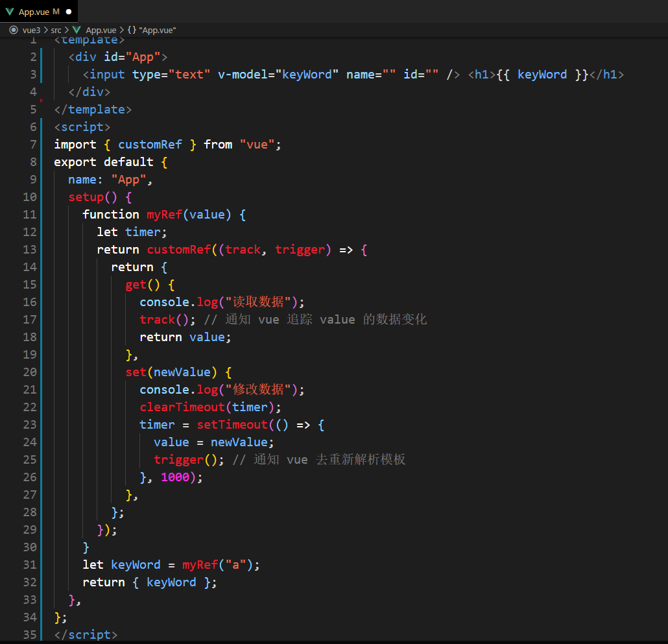Screen dimensions: 668x644
Task: Click line number 7 in gutter
Action: pyautogui.click(x=33, y=145)
